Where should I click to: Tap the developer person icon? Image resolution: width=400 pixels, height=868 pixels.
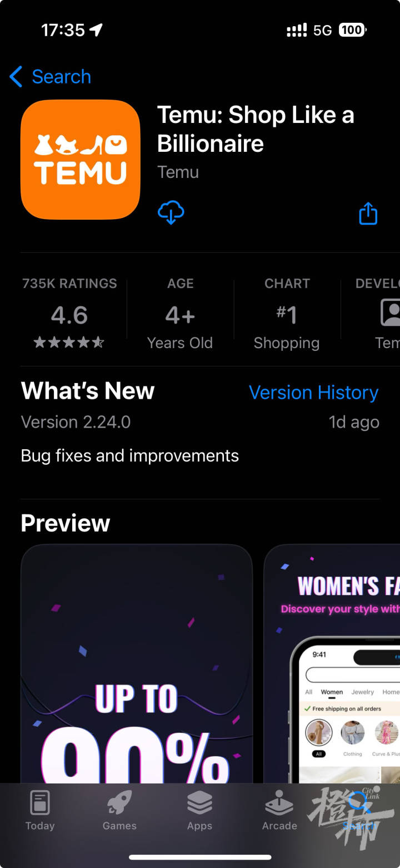[390, 313]
